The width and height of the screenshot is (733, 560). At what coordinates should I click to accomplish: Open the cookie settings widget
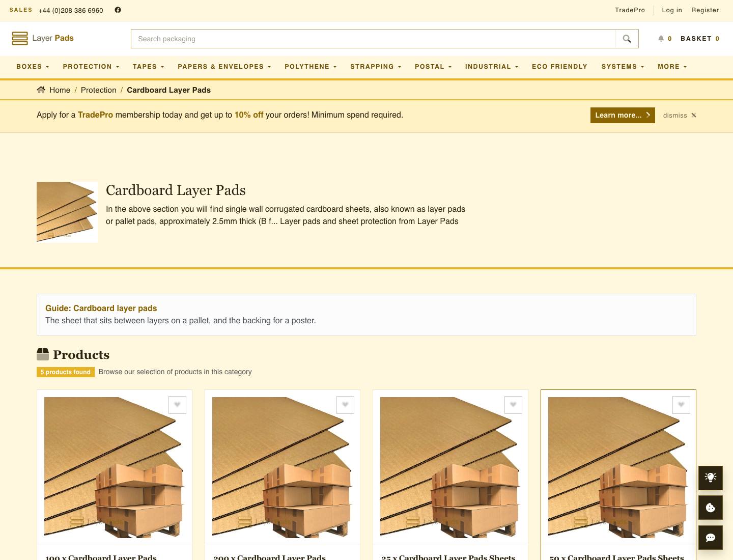pyautogui.click(x=711, y=507)
